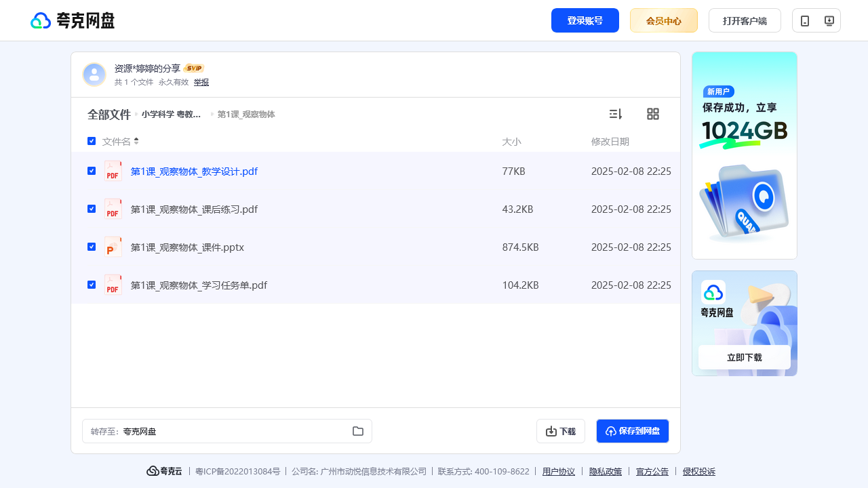Image resolution: width=868 pixels, height=488 pixels.
Task: Switch to grid view icon
Action: [x=653, y=114]
